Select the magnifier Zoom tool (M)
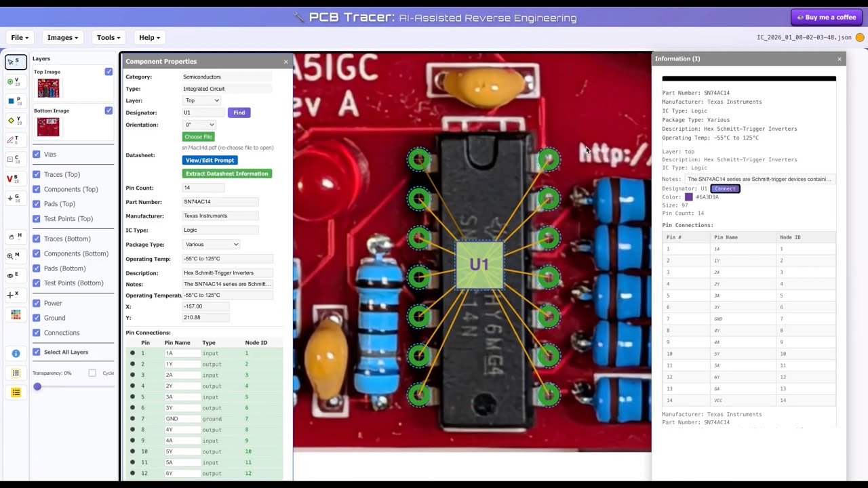The height and width of the screenshot is (488, 868). coord(16,256)
